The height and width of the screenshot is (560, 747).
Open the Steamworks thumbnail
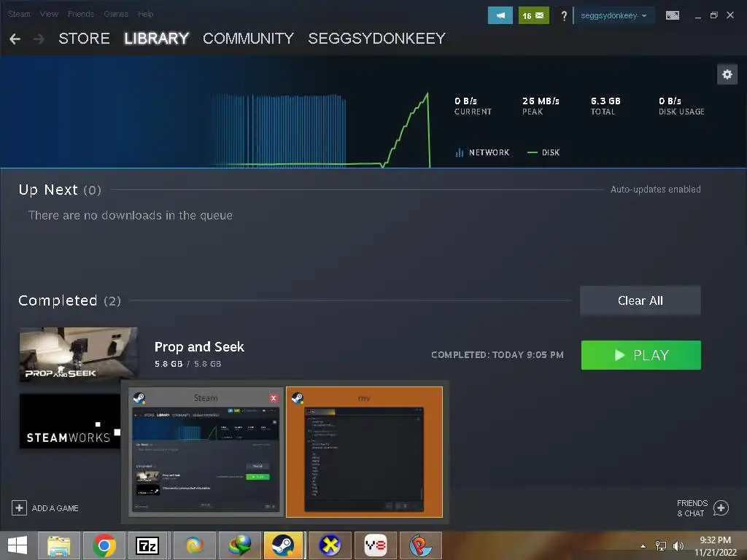(70, 421)
